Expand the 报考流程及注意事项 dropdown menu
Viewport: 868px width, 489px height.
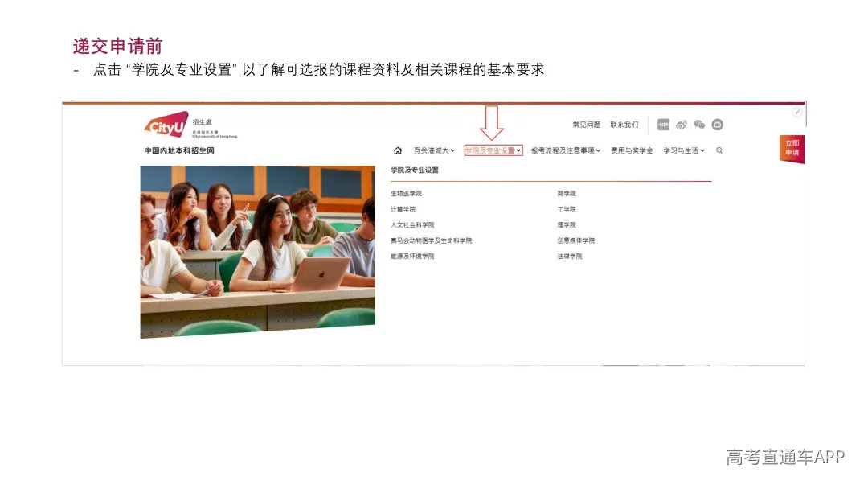[x=566, y=150]
